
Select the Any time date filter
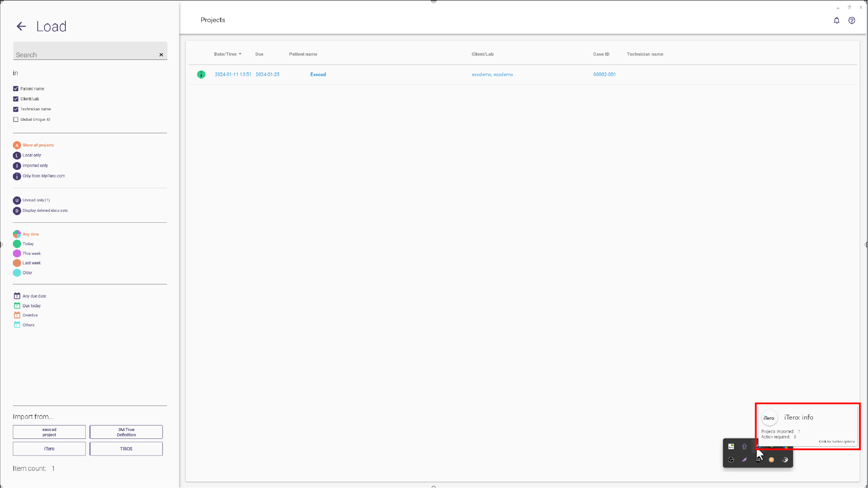pyautogui.click(x=26, y=234)
